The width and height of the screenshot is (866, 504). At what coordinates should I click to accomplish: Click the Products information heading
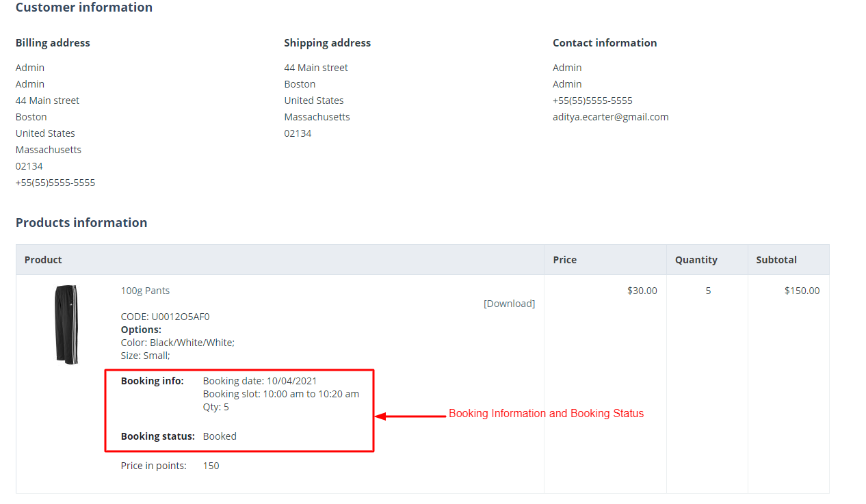click(x=81, y=222)
